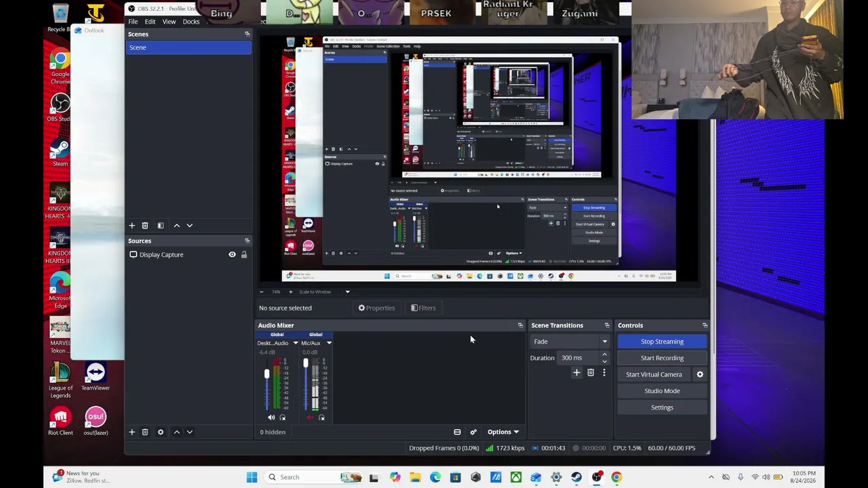Remove the selected scene with trash icon
868x488 pixels.
click(x=145, y=226)
